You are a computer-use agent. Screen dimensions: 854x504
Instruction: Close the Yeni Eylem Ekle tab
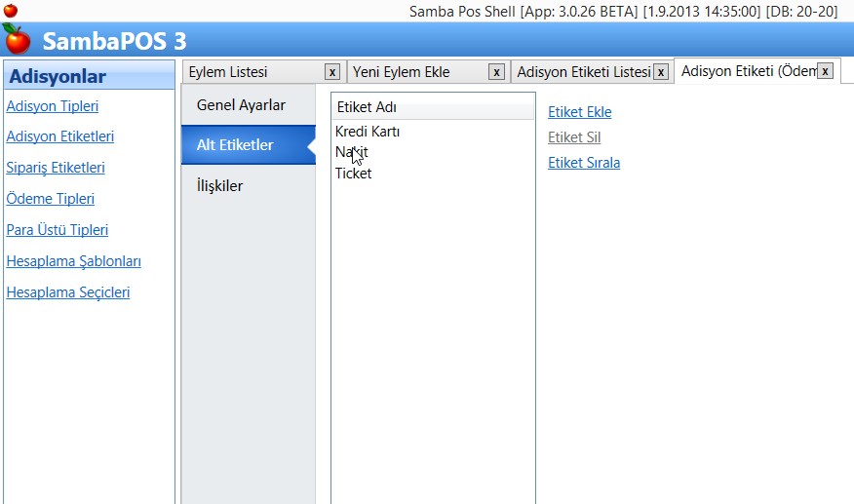496,72
